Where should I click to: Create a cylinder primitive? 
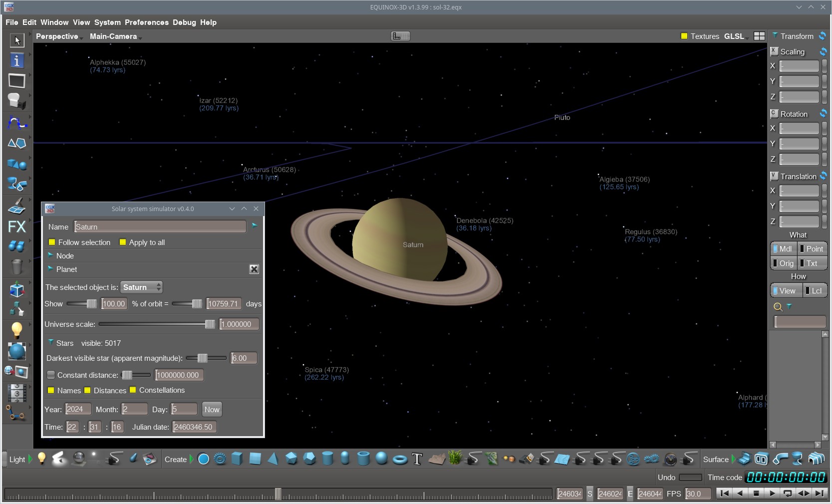(327, 459)
